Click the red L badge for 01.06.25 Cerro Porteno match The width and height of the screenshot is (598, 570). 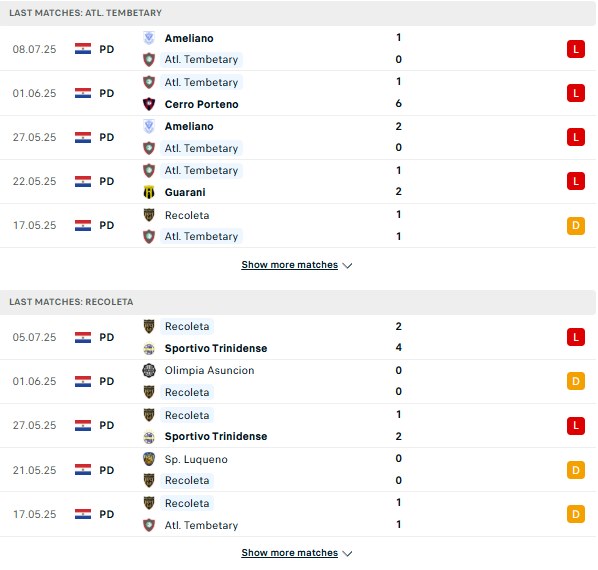575,93
